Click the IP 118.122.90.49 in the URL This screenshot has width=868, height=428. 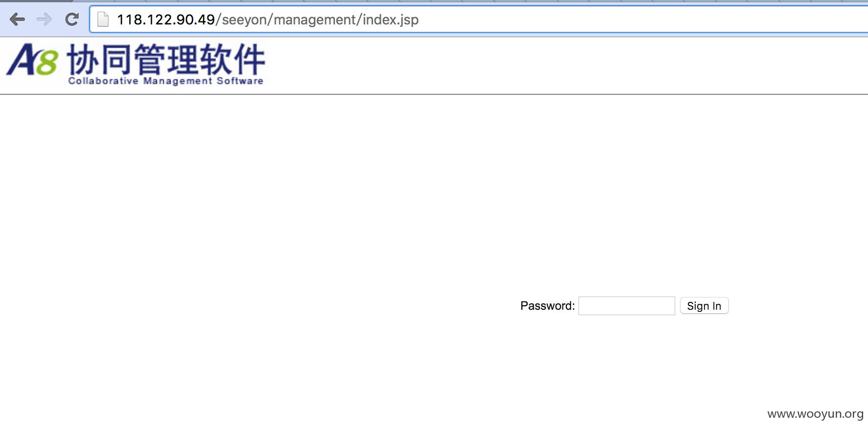[x=166, y=20]
